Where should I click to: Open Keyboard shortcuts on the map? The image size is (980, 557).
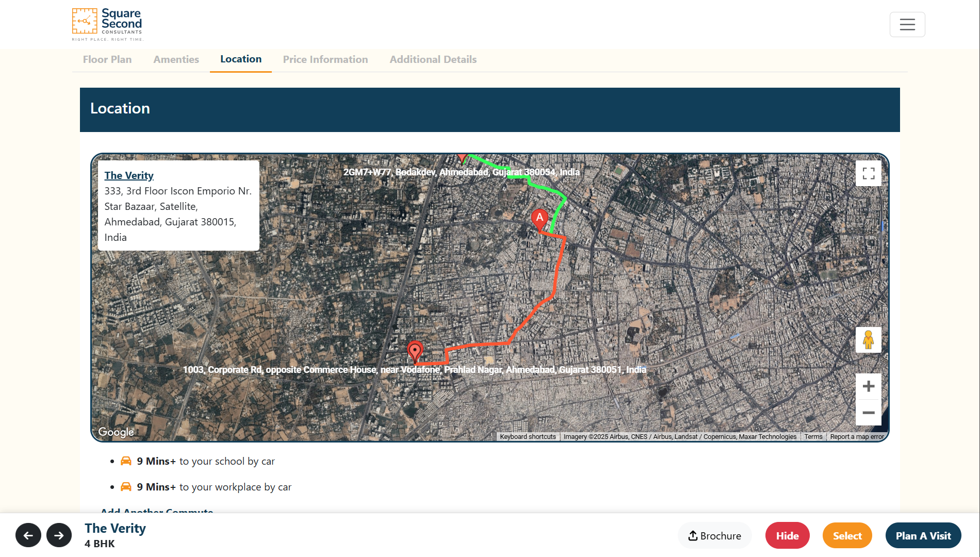[528, 436]
